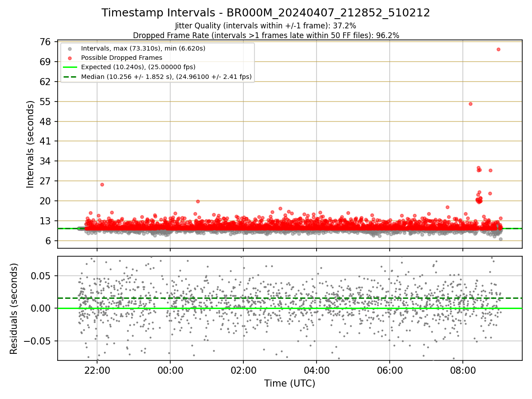Screen dimensions: 532x399
Task: Click the y-axis tick label 55
Action: (x=44, y=102)
